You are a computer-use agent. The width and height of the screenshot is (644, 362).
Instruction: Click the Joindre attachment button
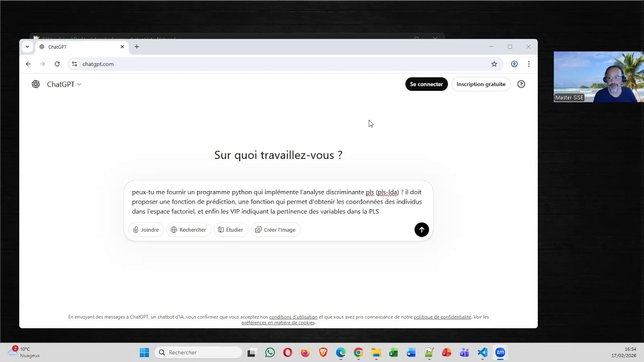[x=146, y=230]
